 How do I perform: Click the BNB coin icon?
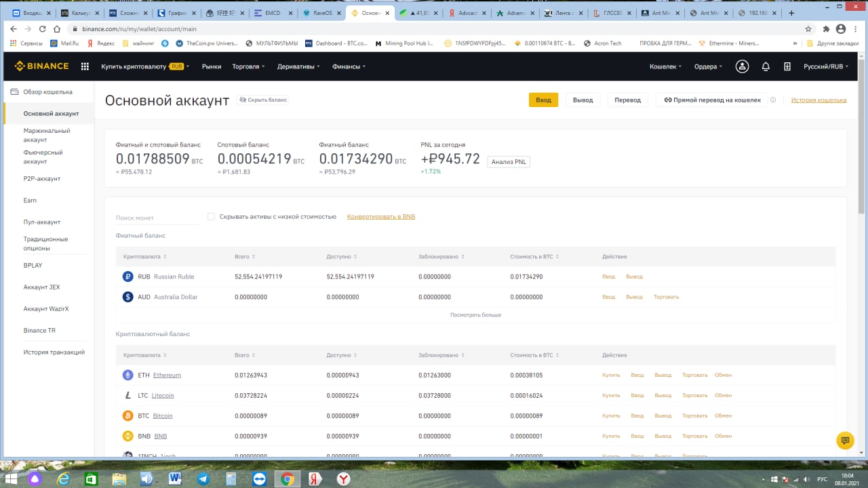tap(127, 436)
